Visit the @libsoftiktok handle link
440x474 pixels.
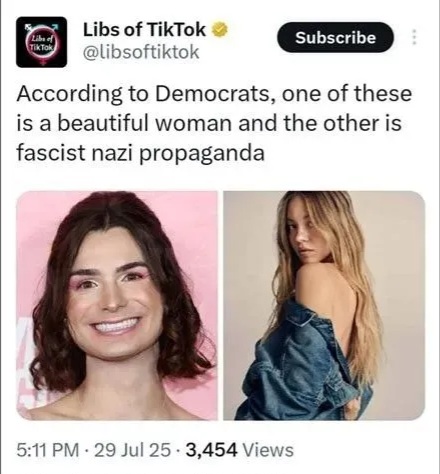coord(141,52)
